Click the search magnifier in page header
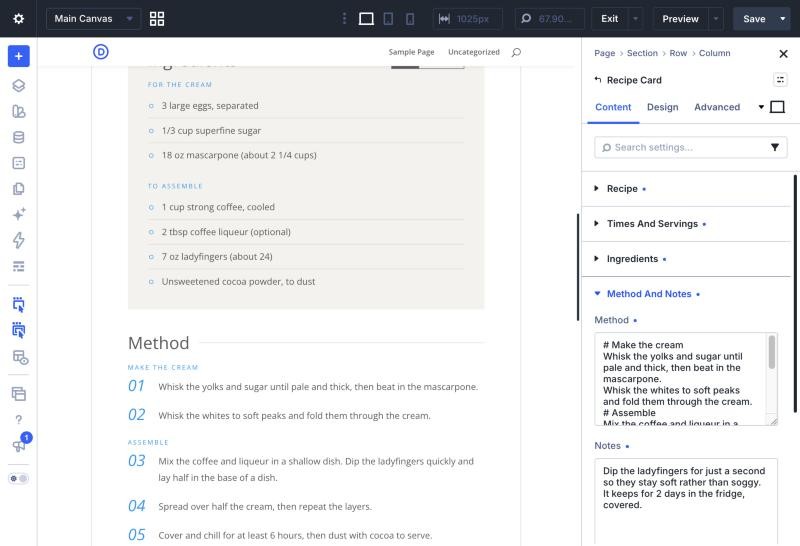The image size is (800, 546). [516, 52]
